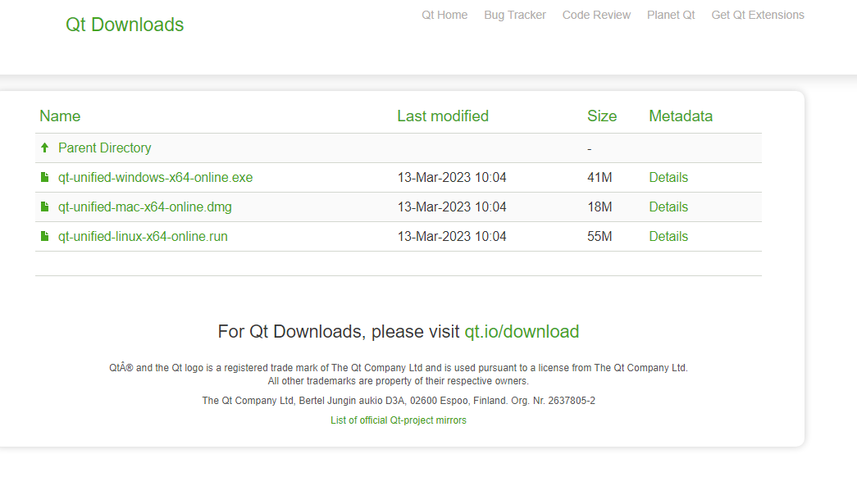Image resolution: width=857 pixels, height=504 pixels.
Task: Download qt-unified-windows-x64-online.exe
Action: click(155, 178)
